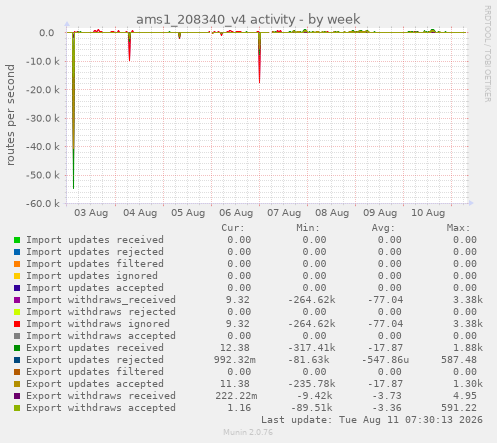Click the 'Export updates received' legend label
The image size is (497, 443).
coord(95,348)
